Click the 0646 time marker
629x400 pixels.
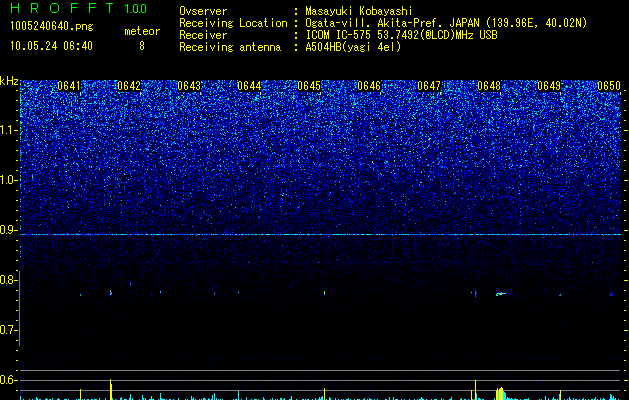click(x=369, y=86)
